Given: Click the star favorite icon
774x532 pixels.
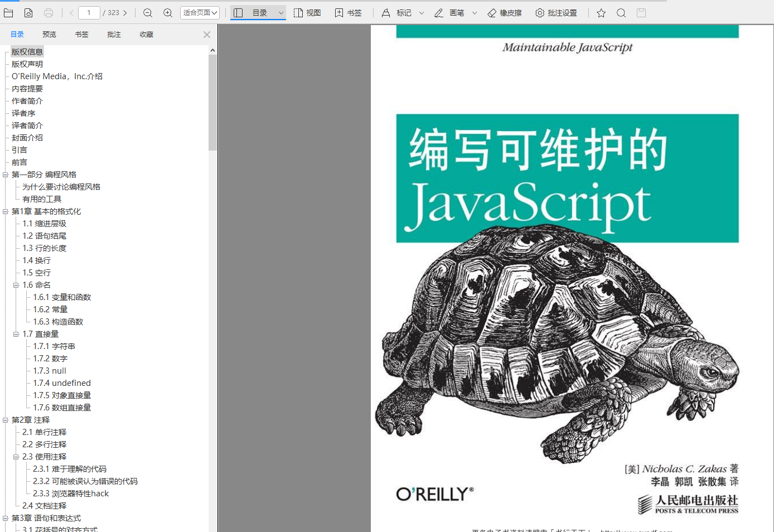Looking at the screenshot, I should point(601,13).
